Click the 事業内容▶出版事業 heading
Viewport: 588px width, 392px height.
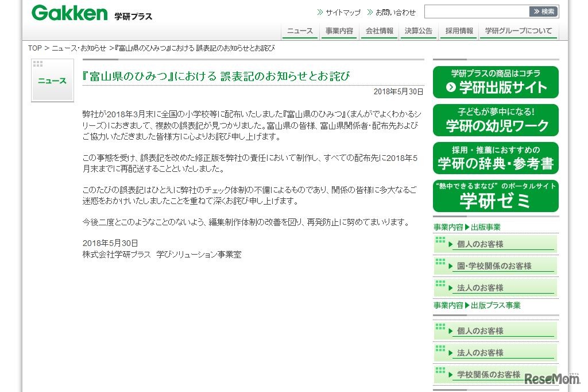467,227
